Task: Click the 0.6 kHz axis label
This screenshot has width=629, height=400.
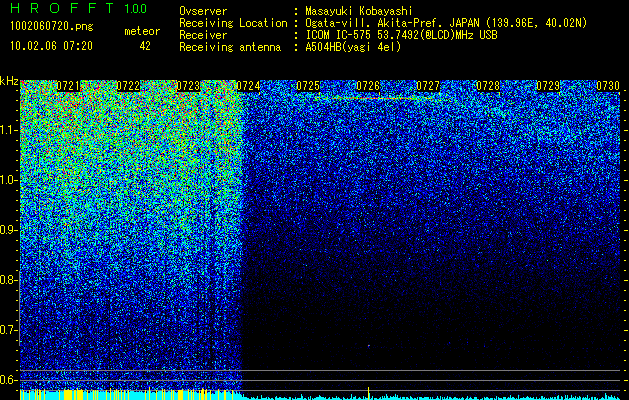Action: pos(9,380)
